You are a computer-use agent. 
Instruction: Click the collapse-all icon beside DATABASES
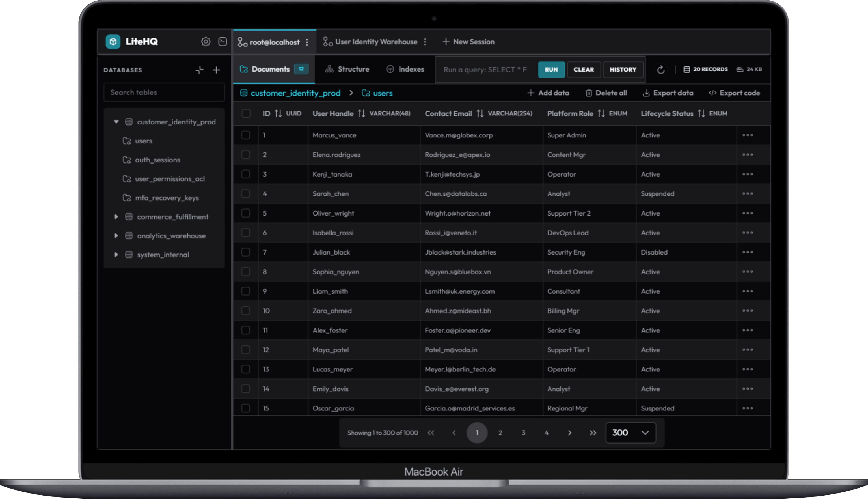pyautogui.click(x=199, y=70)
